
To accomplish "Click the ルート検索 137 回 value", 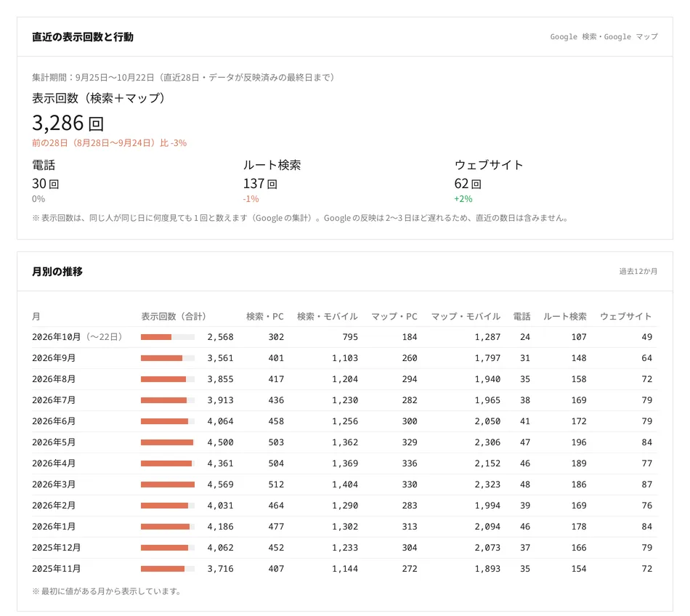I will [261, 184].
